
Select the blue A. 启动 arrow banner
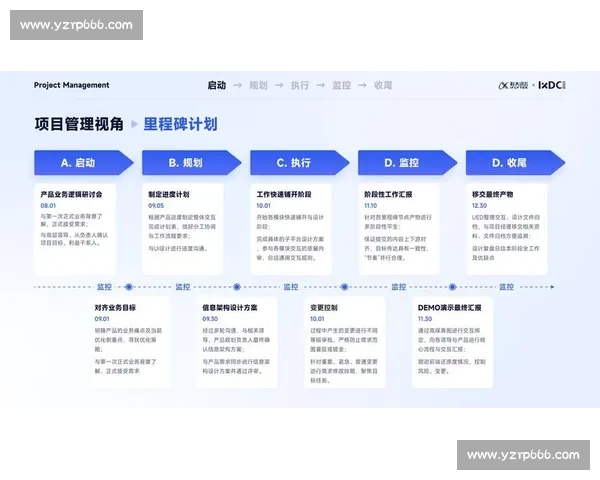click(x=82, y=162)
